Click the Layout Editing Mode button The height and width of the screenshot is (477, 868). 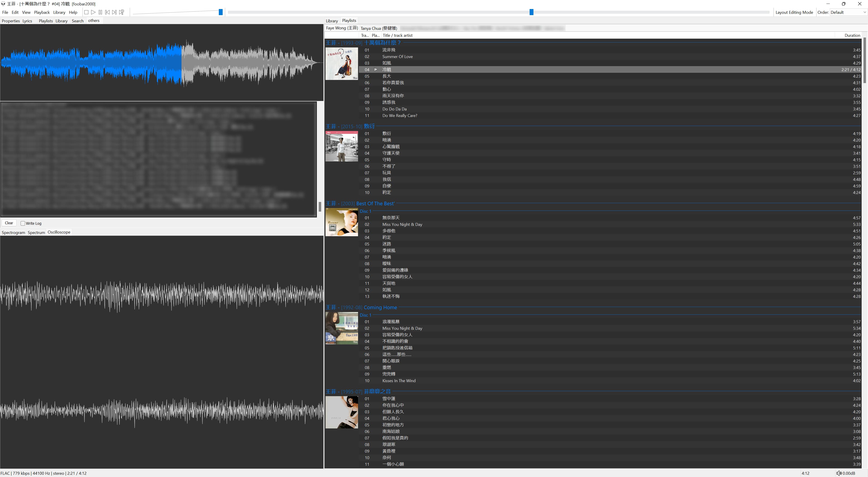click(794, 12)
